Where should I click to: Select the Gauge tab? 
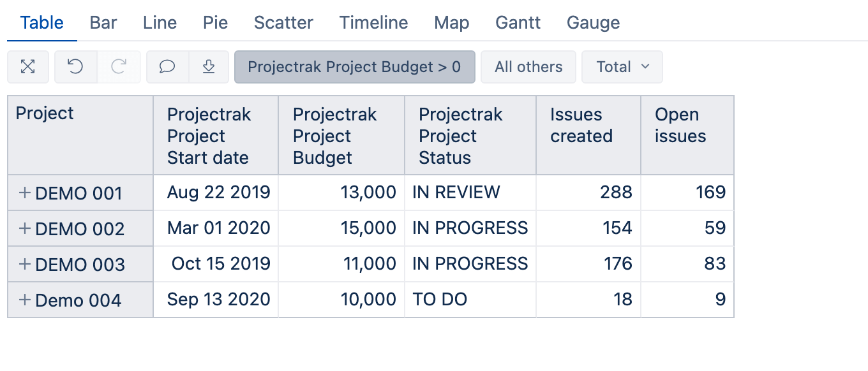click(594, 23)
